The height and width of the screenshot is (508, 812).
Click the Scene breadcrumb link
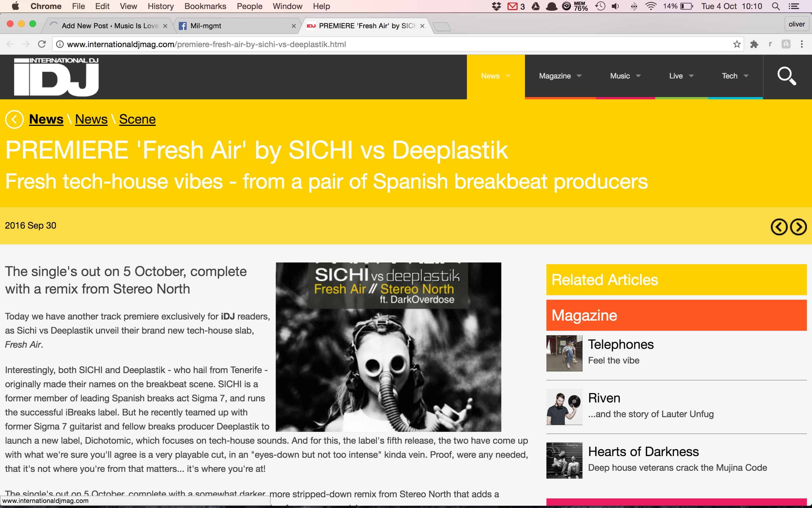pyautogui.click(x=137, y=119)
